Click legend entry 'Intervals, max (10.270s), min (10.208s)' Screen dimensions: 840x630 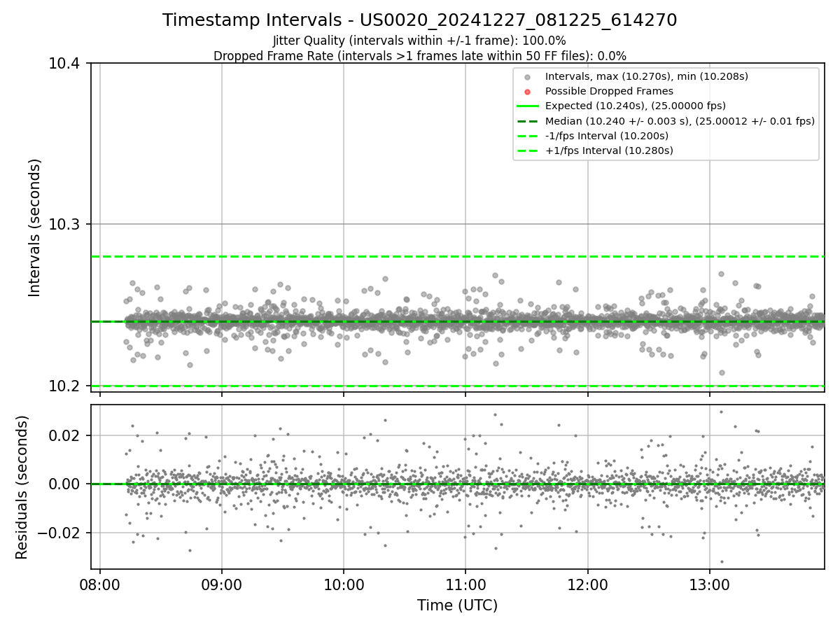tap(647, 76)
